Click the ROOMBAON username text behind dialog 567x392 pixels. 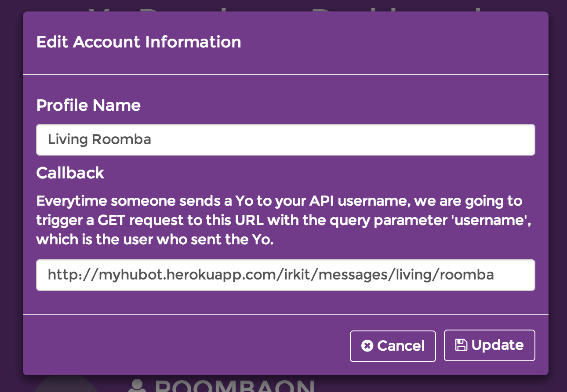(235, 385)
